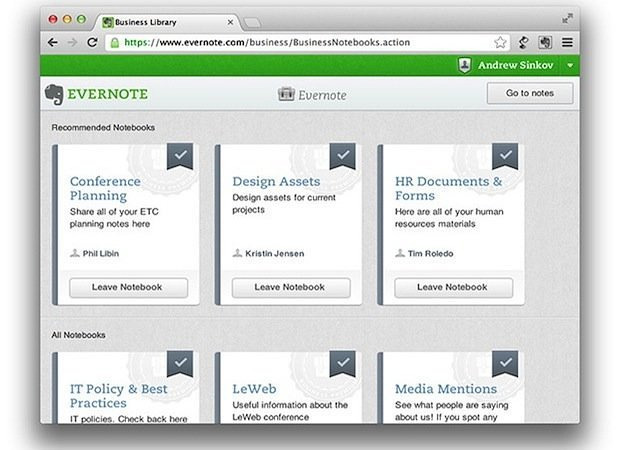This screenshot has height=450, width=620.
Task: Go back using the browser back arrow
Action: tap(52, 43)
